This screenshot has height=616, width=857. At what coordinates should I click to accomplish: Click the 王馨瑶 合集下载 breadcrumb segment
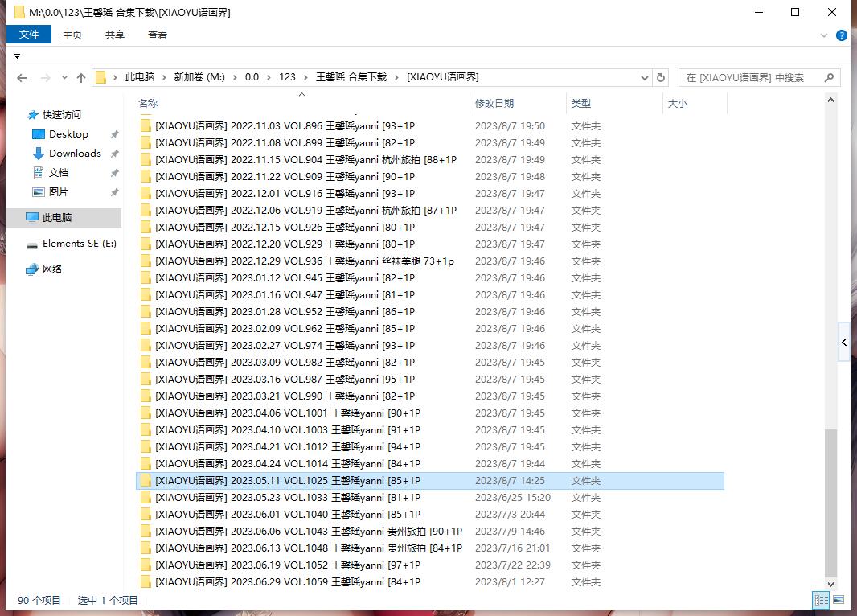[351, 77]
